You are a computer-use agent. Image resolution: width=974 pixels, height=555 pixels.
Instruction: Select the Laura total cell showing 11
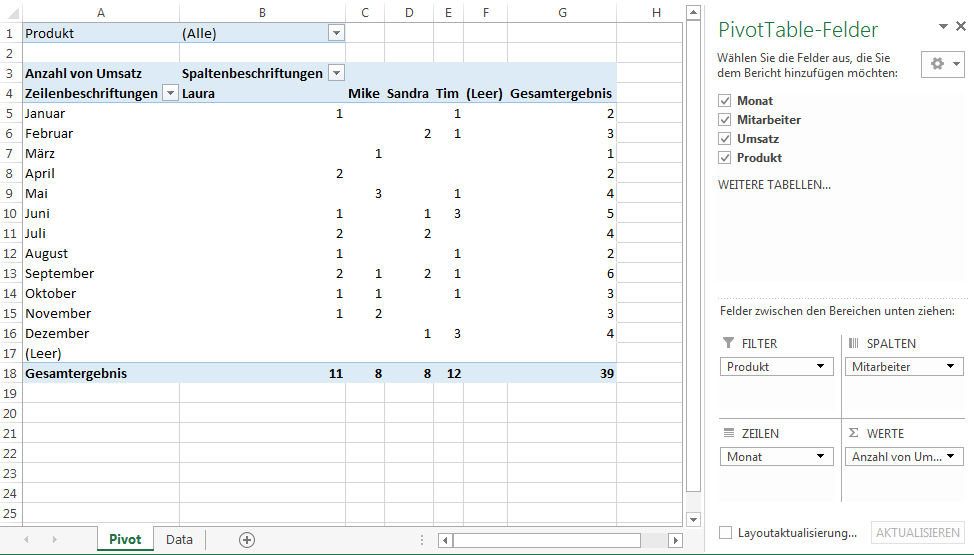click(262, 374)
